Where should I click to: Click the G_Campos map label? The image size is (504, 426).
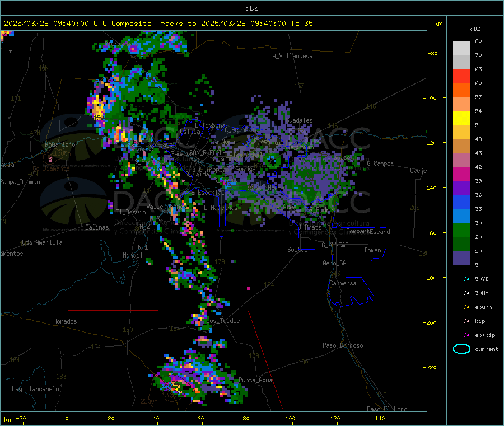pyautogui.click(x=380, y=163)
